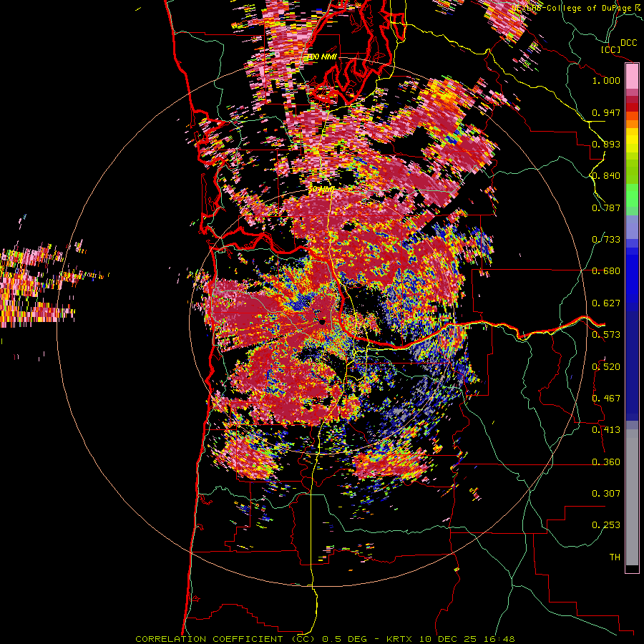Click the 50 NMI range ring label

tap(321, 190)
